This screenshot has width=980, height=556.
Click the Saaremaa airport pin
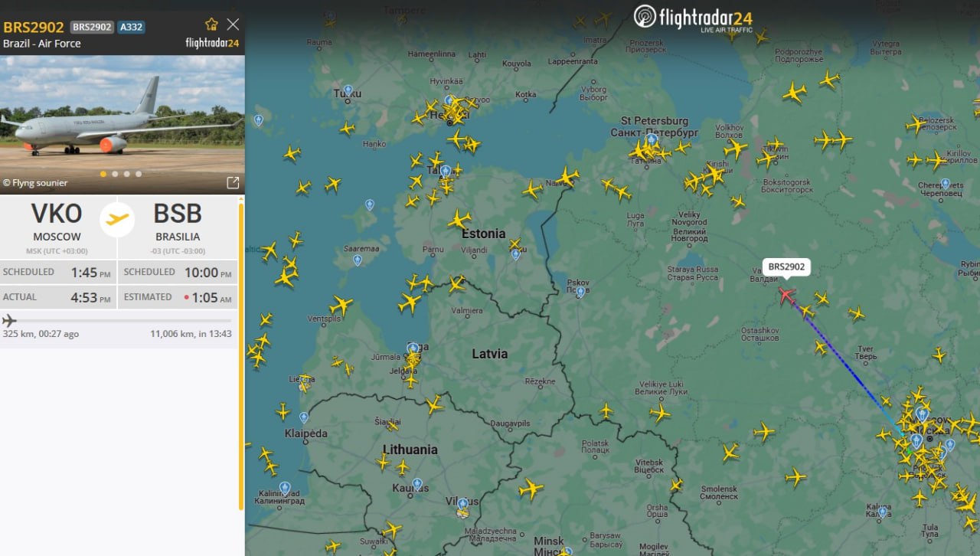358,260
